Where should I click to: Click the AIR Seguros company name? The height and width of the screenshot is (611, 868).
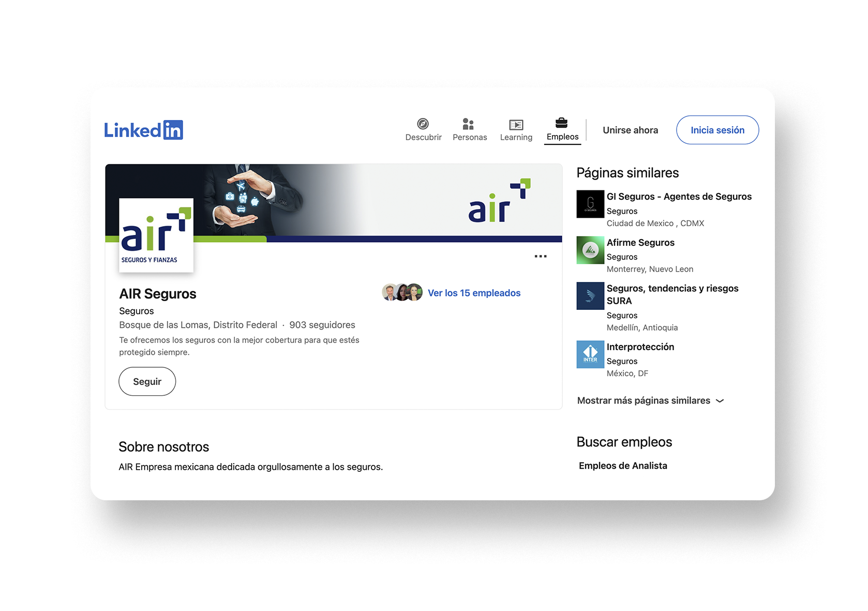click(158, 294)
